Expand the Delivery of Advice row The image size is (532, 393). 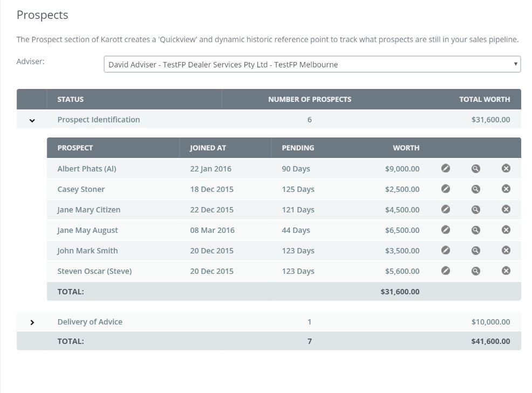[x=32, y=322]
